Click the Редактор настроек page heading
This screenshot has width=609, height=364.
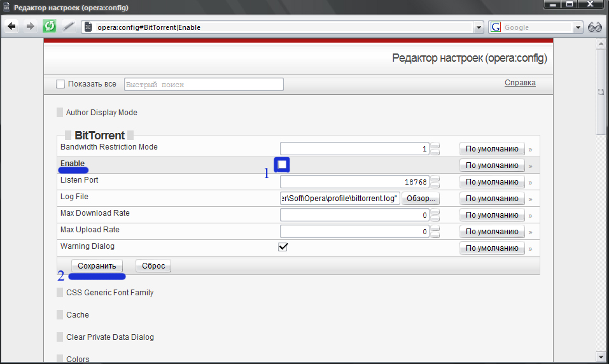(x=469, y=59)
